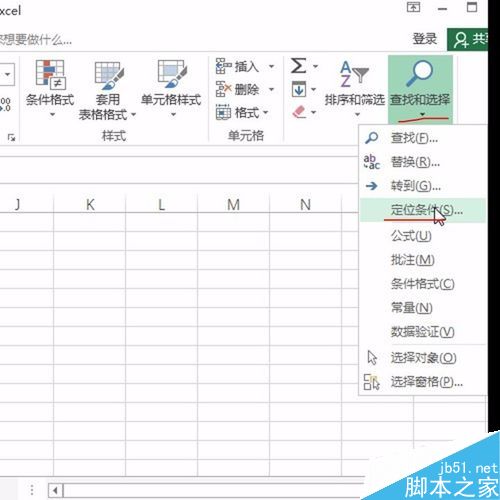Open Selection Pane 选择窗格(P) entry
Screen dimensions: 500x500
[x=422, y=382]
